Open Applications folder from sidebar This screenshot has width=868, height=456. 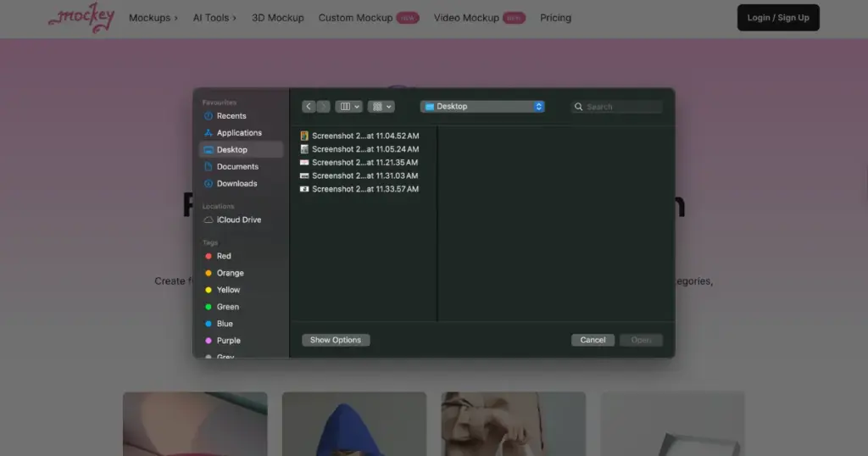click(x=238, y=133)
